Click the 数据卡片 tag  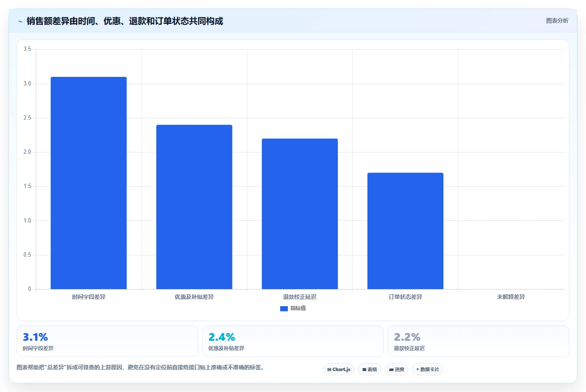click(x=427, y=369)
